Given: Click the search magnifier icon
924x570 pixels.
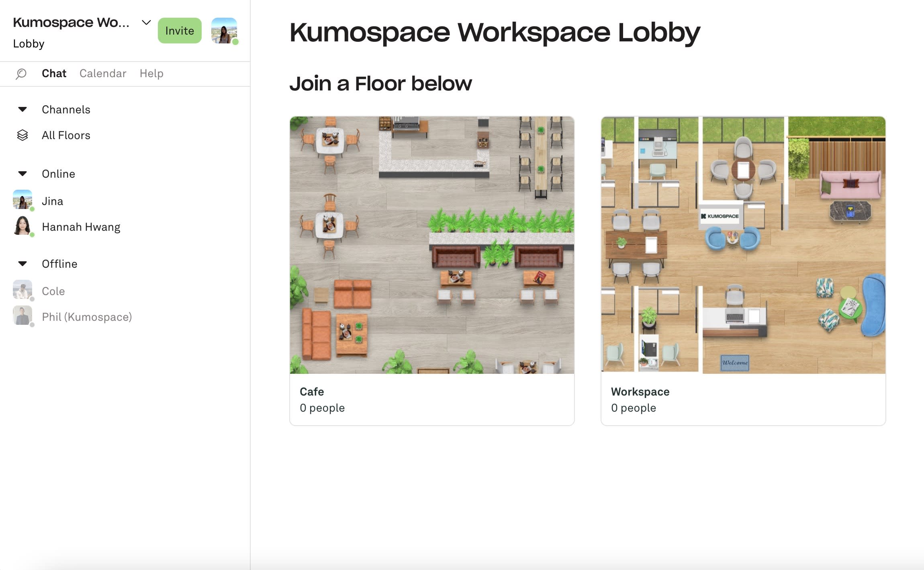Looking at the screenshot, I should coord(21,74).
